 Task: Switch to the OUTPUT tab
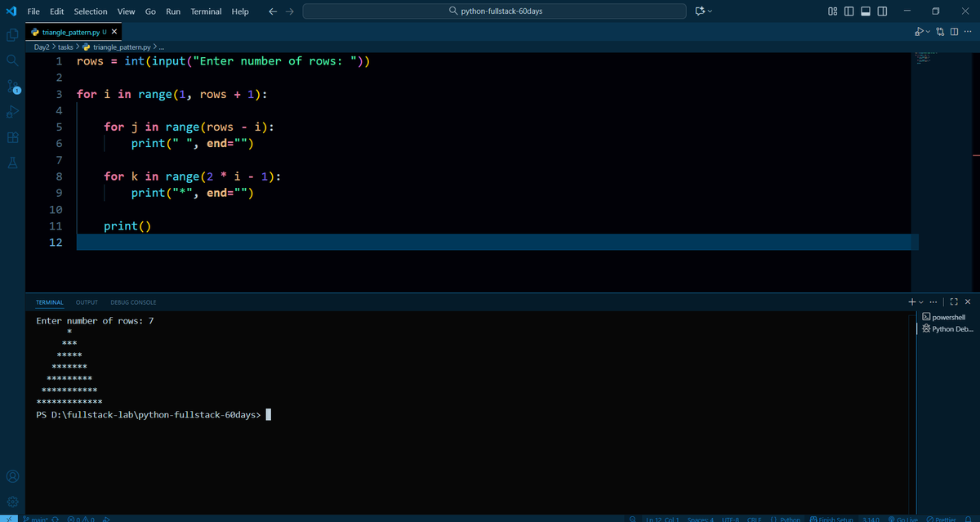[x=87, y=301]
